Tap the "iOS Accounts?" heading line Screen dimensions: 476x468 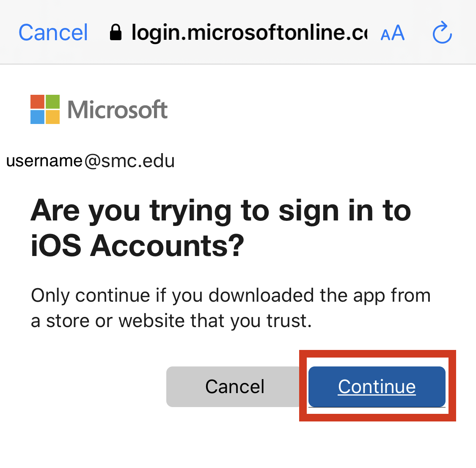tap(138, 245)
